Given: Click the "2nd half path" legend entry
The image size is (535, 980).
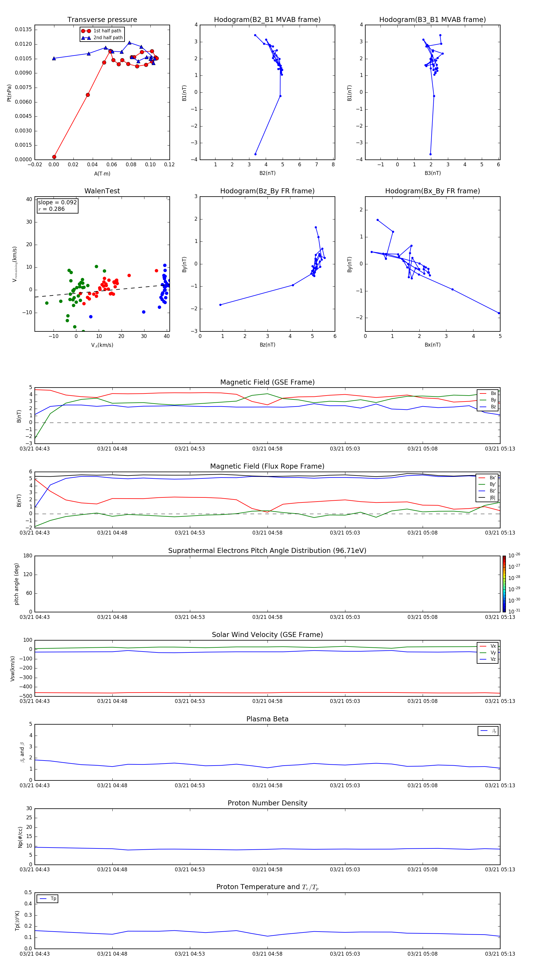Looking at the screenshot, I should pos(102,38).
